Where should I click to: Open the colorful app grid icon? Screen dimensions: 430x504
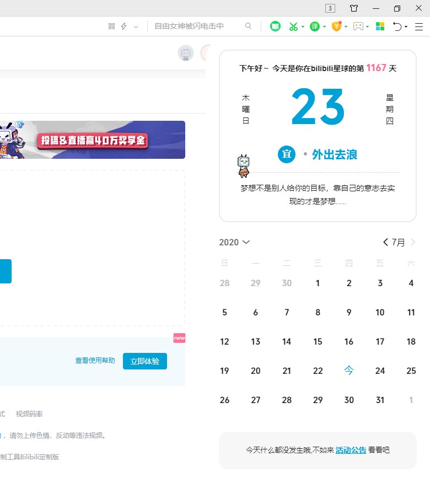click(380, 26)
